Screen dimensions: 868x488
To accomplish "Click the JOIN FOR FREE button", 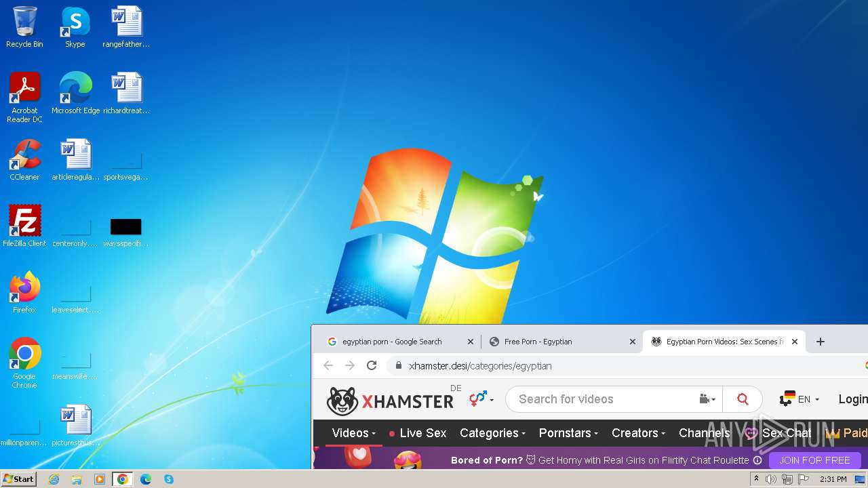I will pyautogui.click(x=814, y=460).
